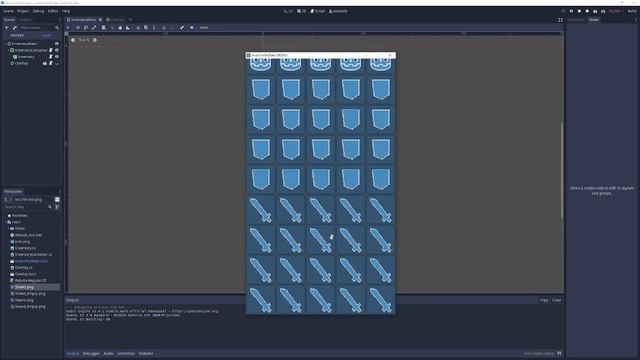Focus the Search files field
Image resolution: width=640 pixels, height=360 pixels.
tap(26, 207)
